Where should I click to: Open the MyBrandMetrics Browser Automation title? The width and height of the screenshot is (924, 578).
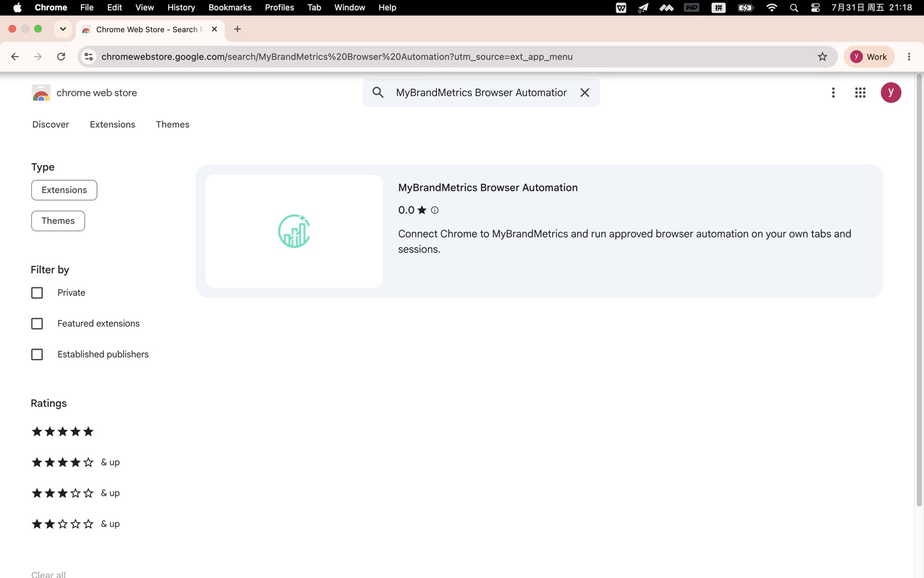coord(488,188)
